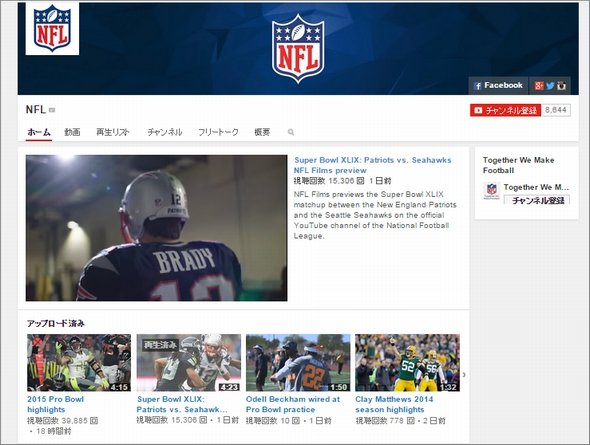Open the Google+ icon in banner
Screen dimensions: 590x445
[x=539, y=86]
